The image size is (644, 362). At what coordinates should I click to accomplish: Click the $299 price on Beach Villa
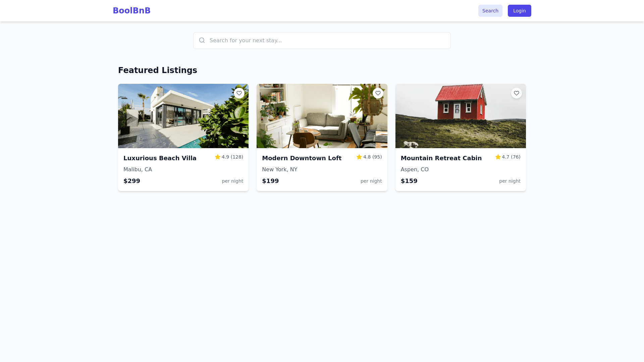pos(132,181)
